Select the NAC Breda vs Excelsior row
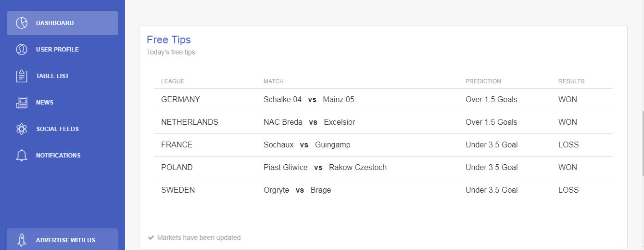This screenshot has width=644, height=250. click(383, 122)
